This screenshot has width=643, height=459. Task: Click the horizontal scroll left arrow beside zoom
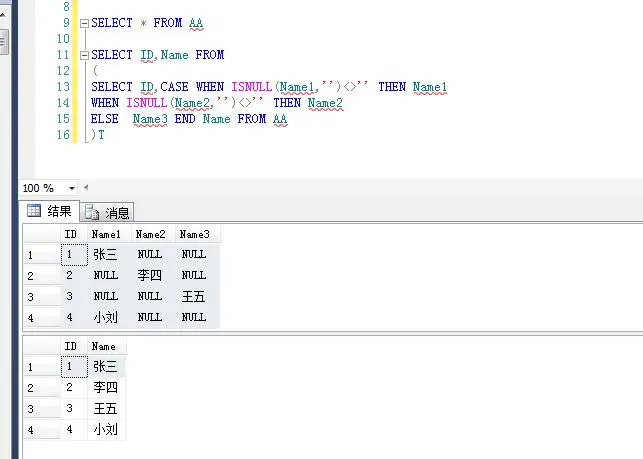click(x=86, y=187)
